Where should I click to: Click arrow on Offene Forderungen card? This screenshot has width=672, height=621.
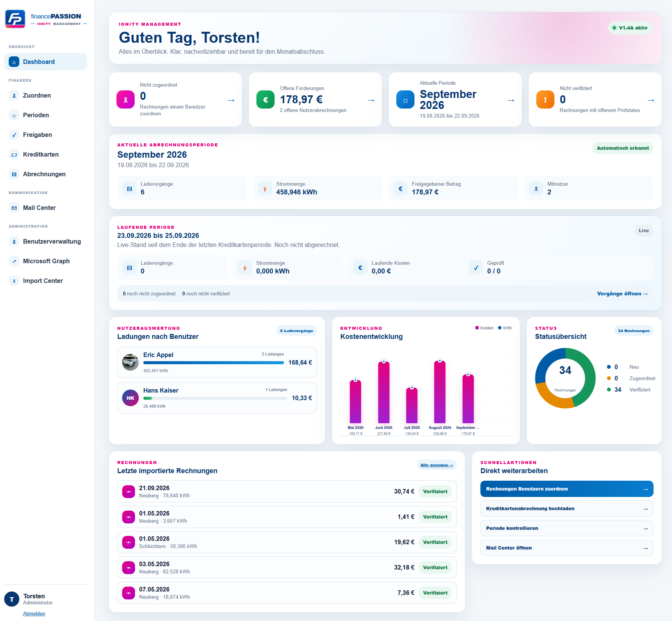click(371, 100)
